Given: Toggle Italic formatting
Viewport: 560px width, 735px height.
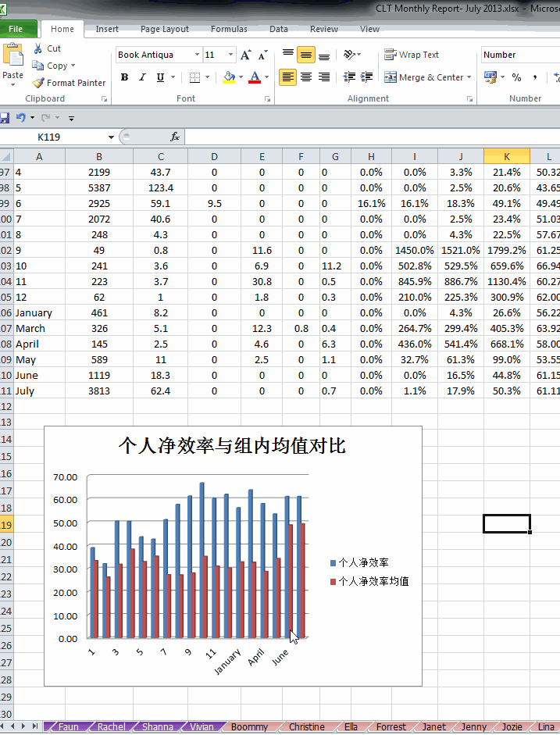Looking at the screenshot, I should pos(142,77).
